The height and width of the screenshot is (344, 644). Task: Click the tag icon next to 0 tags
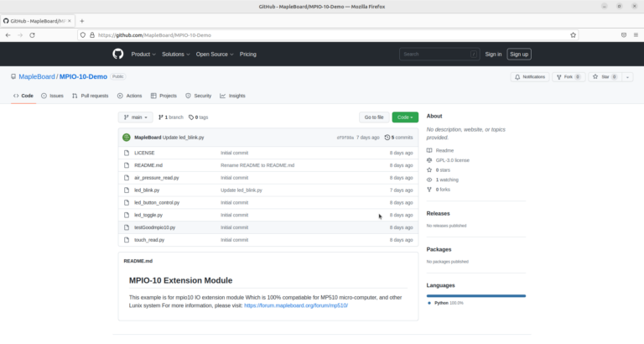pyautogui.click(x=191, y=117)
